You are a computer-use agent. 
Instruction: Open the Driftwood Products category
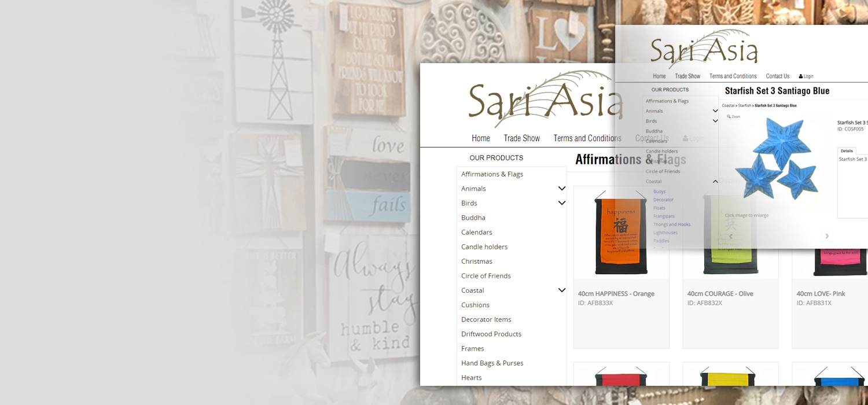pos(491,334)
